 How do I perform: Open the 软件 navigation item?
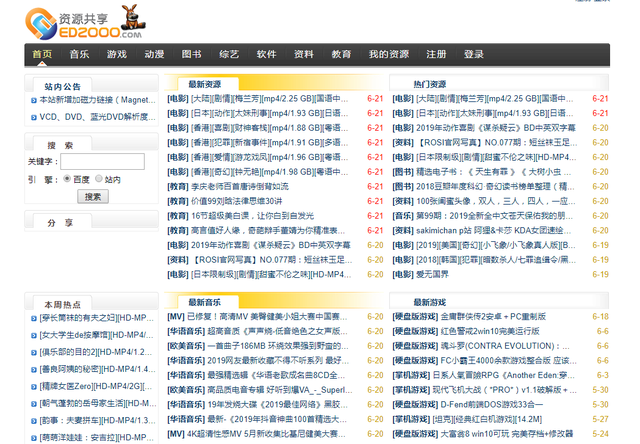pyautogui.click(x=267, y=54)
